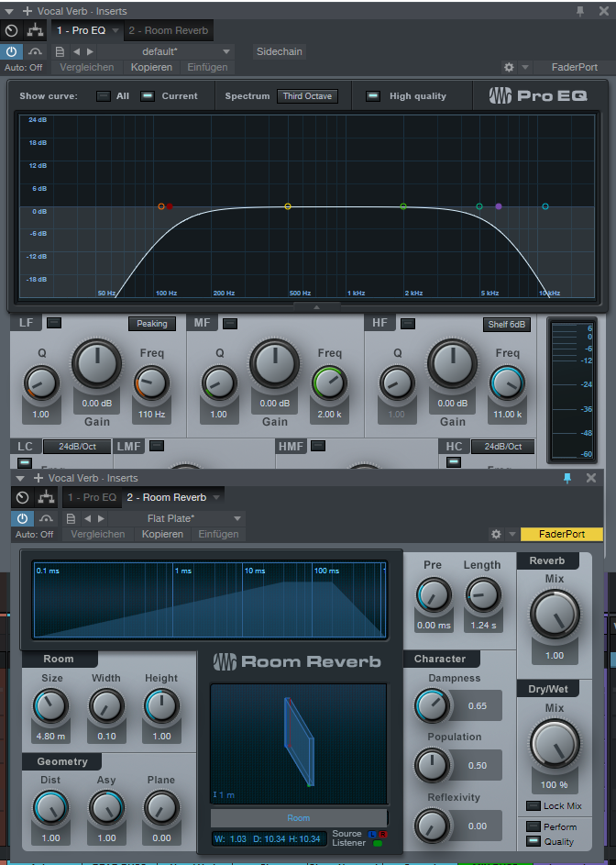The image size is (616, 865).
Task: Click the automation curve icon in Room Reverb window
Action: 46,518
